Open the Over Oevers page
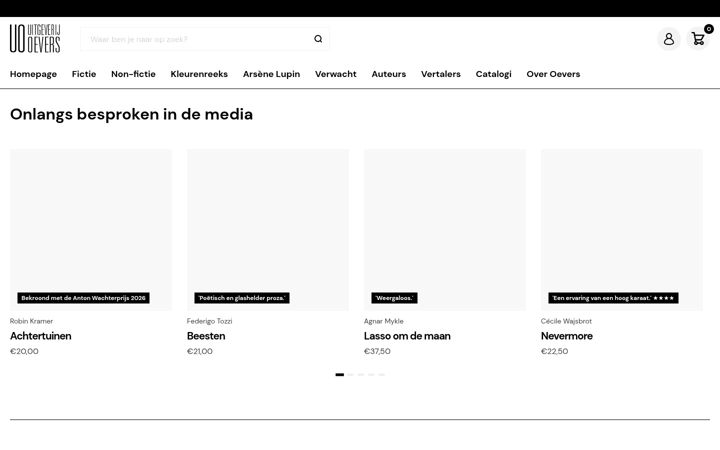Screen dimensions: 720x450 pyautogui.click(x=553, y=74)
